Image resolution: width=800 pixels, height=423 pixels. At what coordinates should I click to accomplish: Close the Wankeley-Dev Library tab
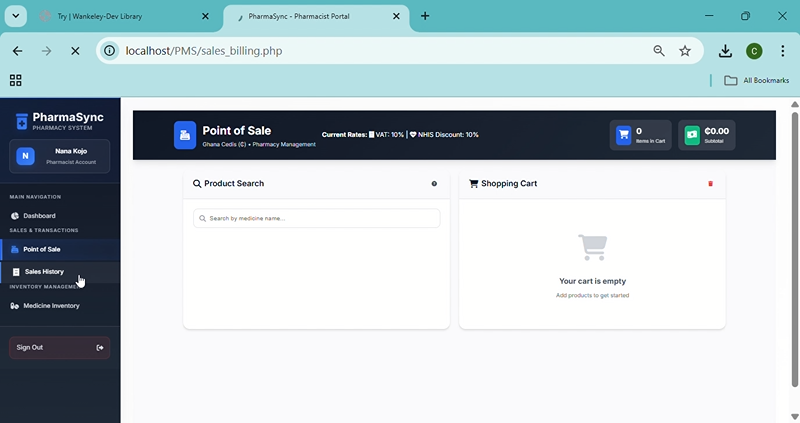[x=205, y=16]
